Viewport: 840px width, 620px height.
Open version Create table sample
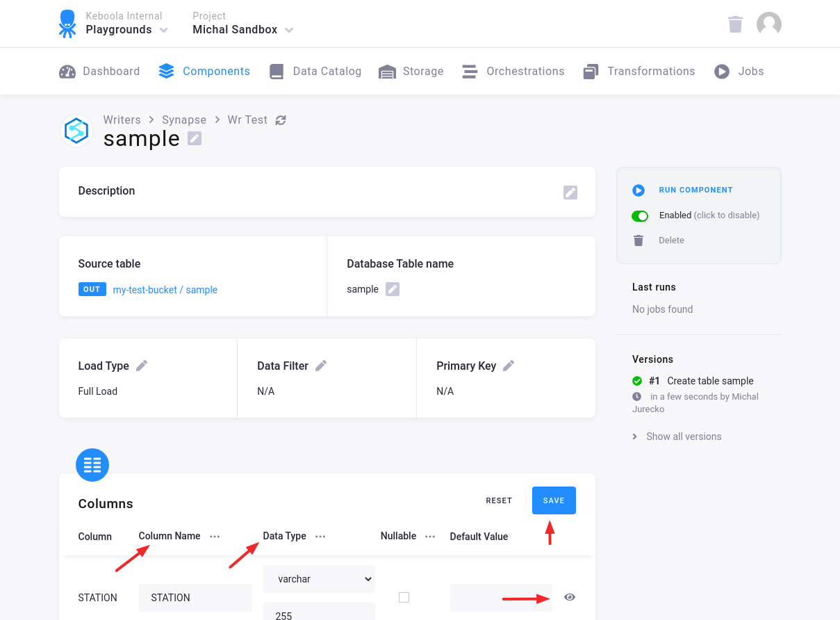pyautogui.click(x=710, y=381)
